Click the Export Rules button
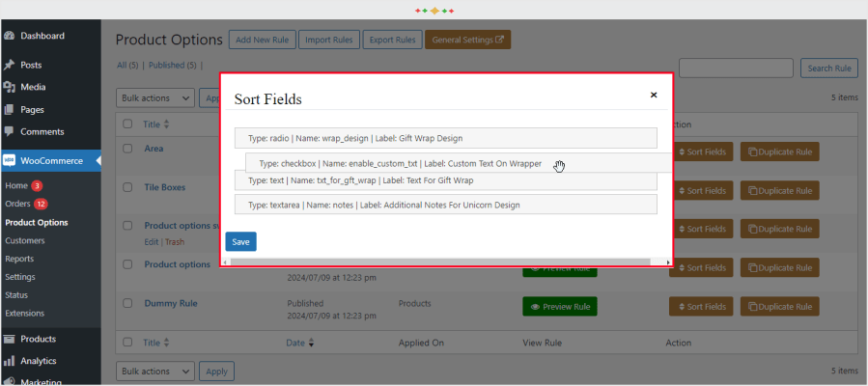Screen dimensions: 868x386 coord(392,40)
